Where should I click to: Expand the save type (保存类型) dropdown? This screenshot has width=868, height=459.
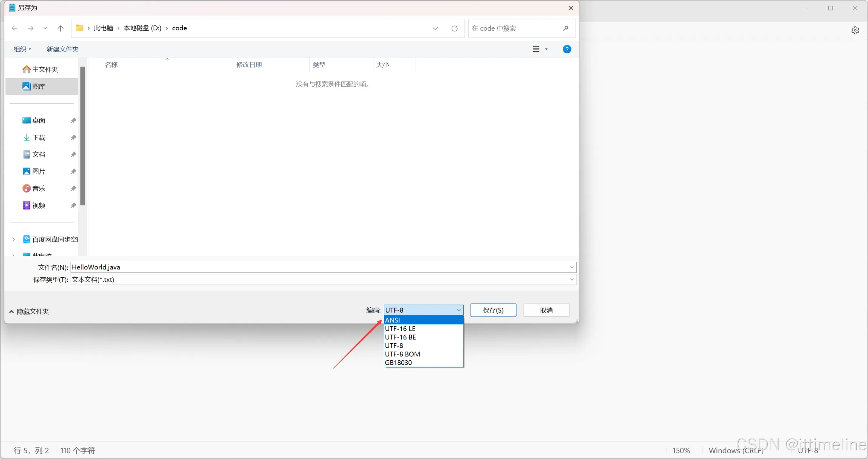[x=571, y=280]
